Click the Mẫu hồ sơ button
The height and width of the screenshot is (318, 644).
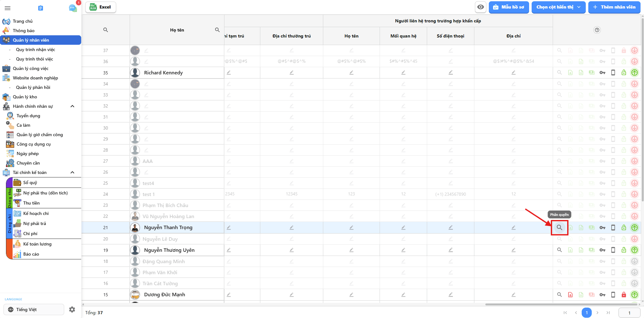tap(509, 7)
